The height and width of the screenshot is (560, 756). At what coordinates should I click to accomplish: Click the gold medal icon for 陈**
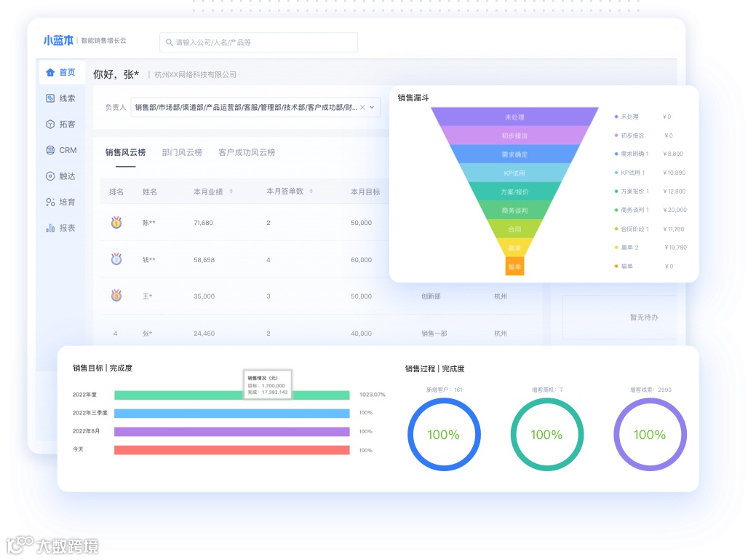pyautogui.click(x=116, y=222)
